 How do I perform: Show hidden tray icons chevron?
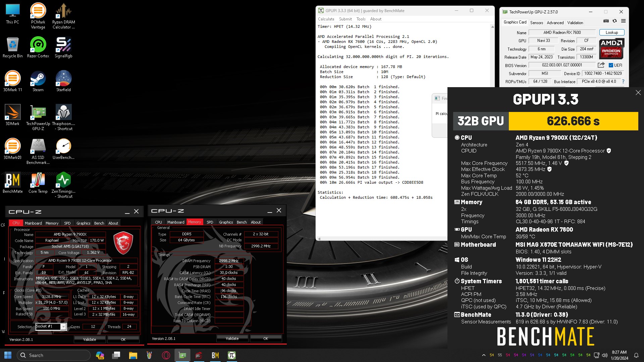click(x=484, y=355)
